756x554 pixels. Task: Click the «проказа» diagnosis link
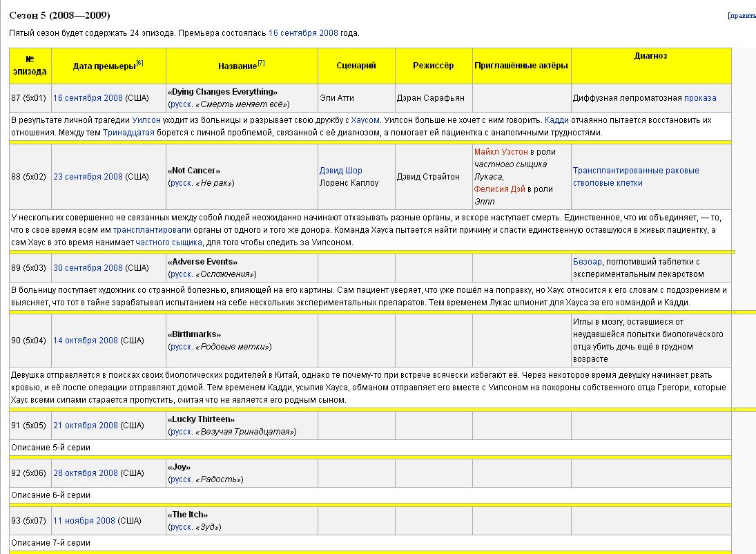point(700,98)
